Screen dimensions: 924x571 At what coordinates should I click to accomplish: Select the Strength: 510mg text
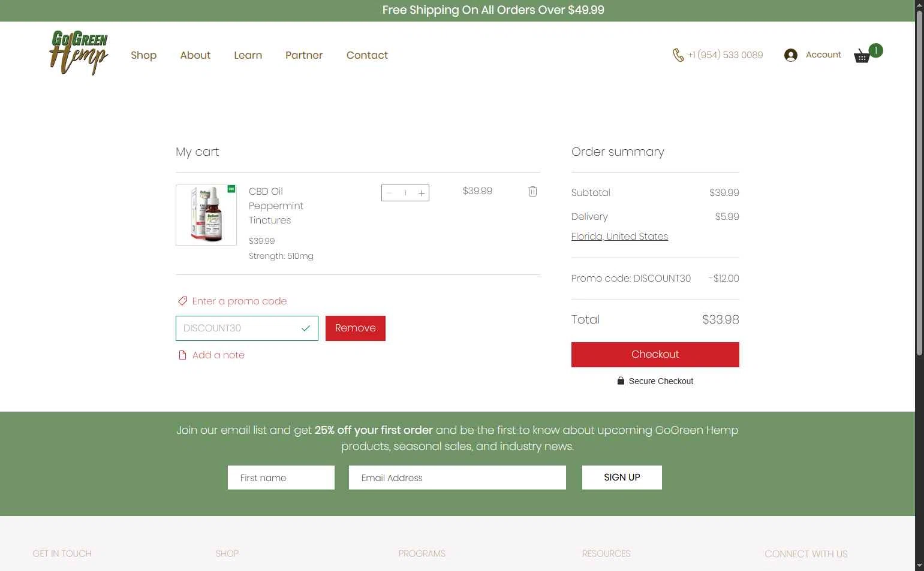point(281,256)
